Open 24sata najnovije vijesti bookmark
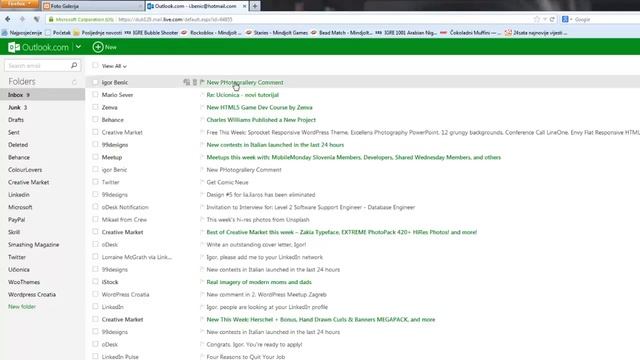Viewport: 640px width, 360px height. (536, 33)
